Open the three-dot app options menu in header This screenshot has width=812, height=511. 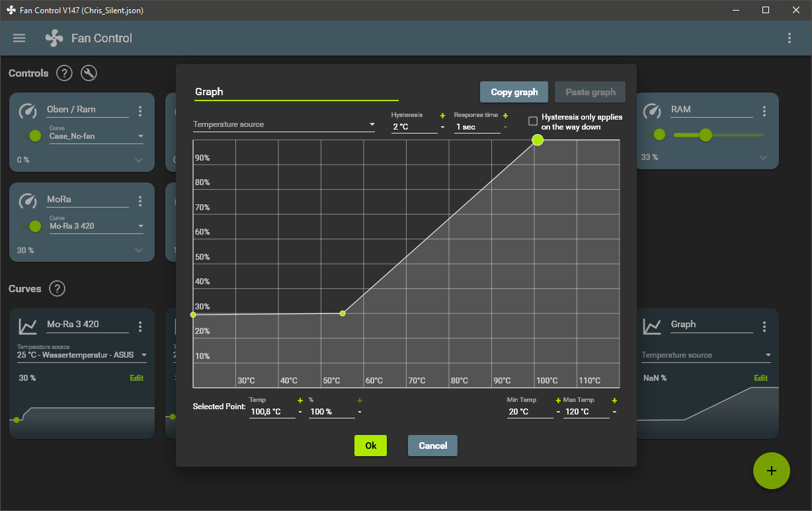tap(790, 38)
